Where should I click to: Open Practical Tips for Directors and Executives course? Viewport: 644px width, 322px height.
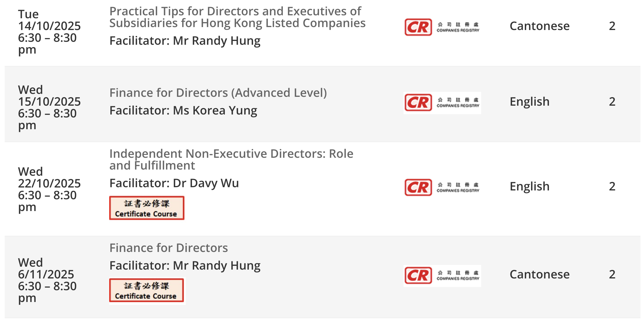point(237,17)
